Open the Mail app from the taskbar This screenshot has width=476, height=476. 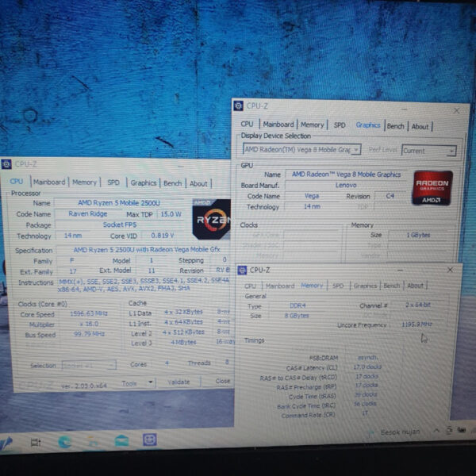(x=121, y=441)
